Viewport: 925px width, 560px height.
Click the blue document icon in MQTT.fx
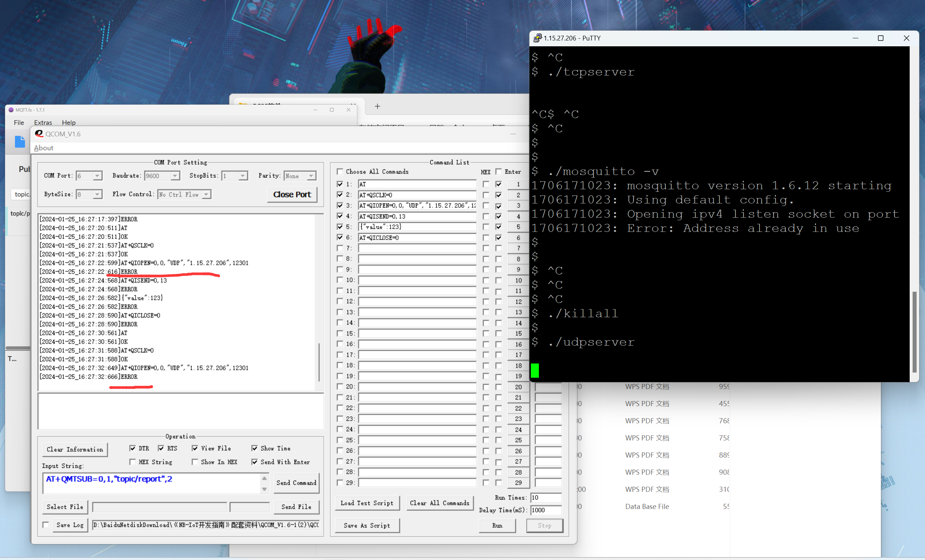point(20,142)
